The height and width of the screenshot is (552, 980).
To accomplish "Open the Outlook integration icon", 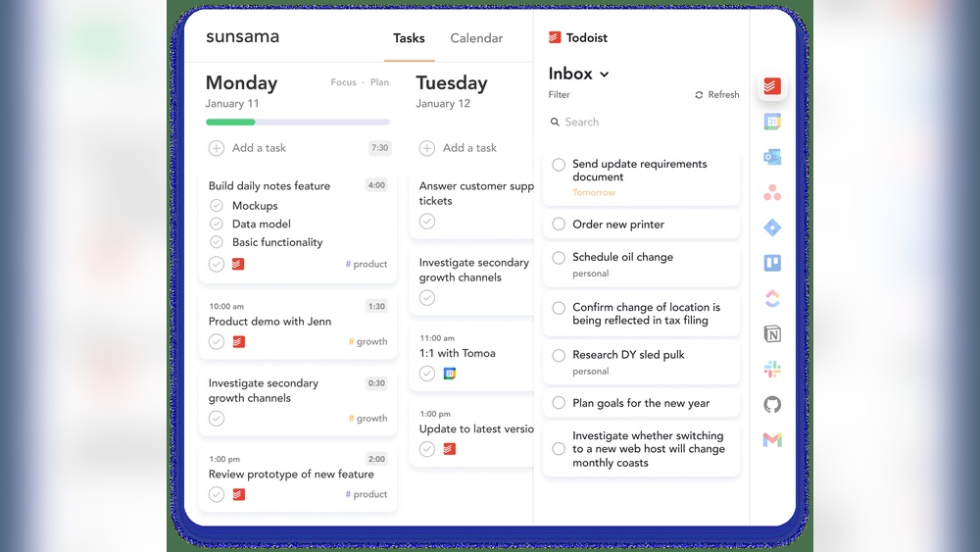I will (772, 157).
